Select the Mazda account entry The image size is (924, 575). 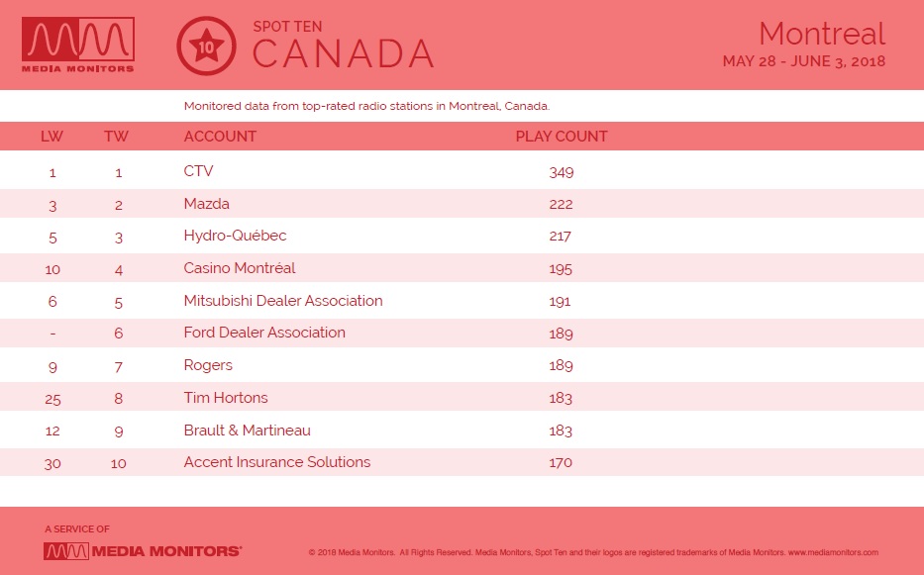[x=206, y=204]
